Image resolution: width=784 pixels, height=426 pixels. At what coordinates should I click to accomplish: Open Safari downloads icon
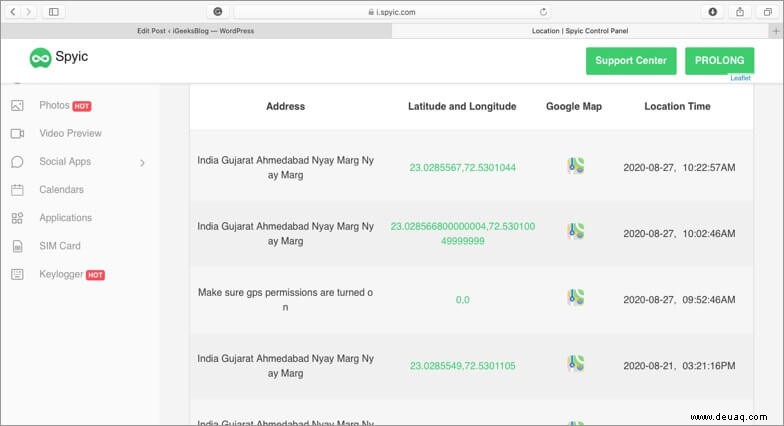click(x=712, y=12)
